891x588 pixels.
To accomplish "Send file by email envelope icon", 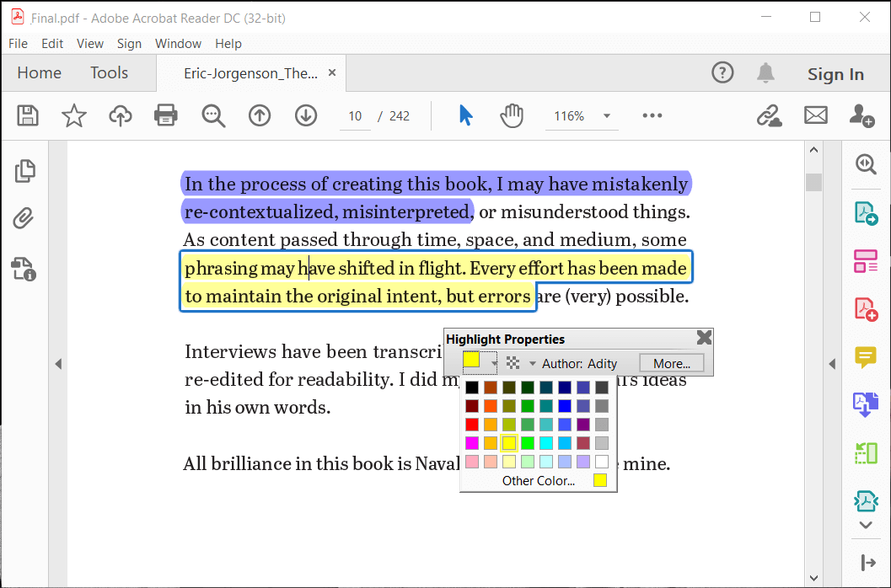I will 815,115.
